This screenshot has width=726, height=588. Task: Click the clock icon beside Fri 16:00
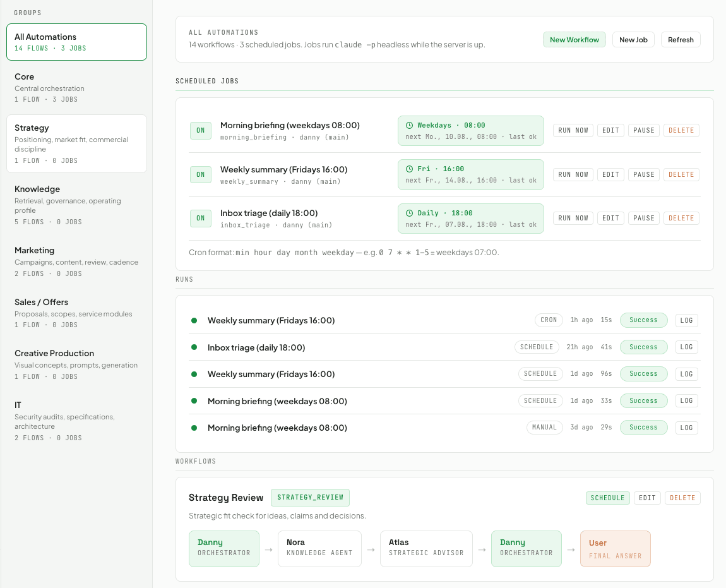409,169
